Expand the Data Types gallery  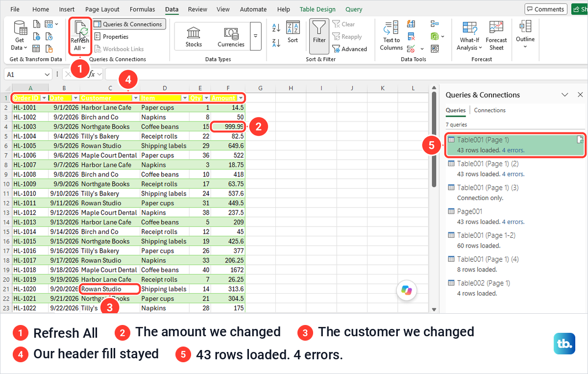pos(255,36)
